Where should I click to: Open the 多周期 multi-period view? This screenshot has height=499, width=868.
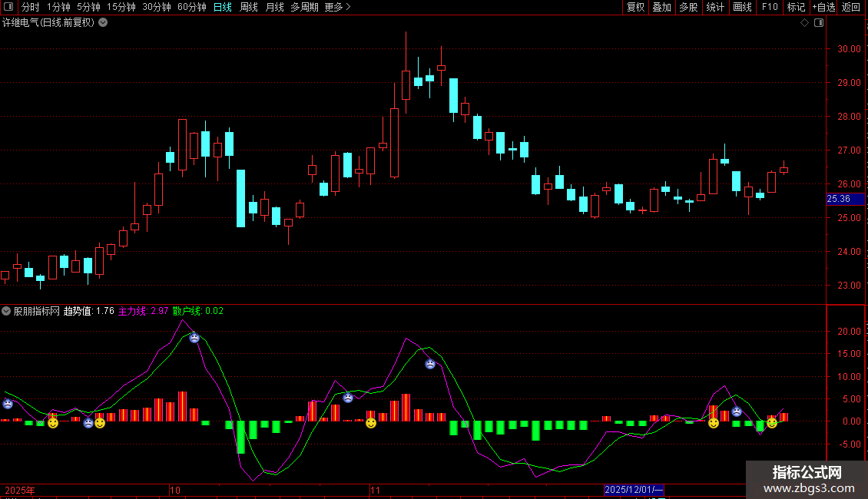click(x=304, y=7)
